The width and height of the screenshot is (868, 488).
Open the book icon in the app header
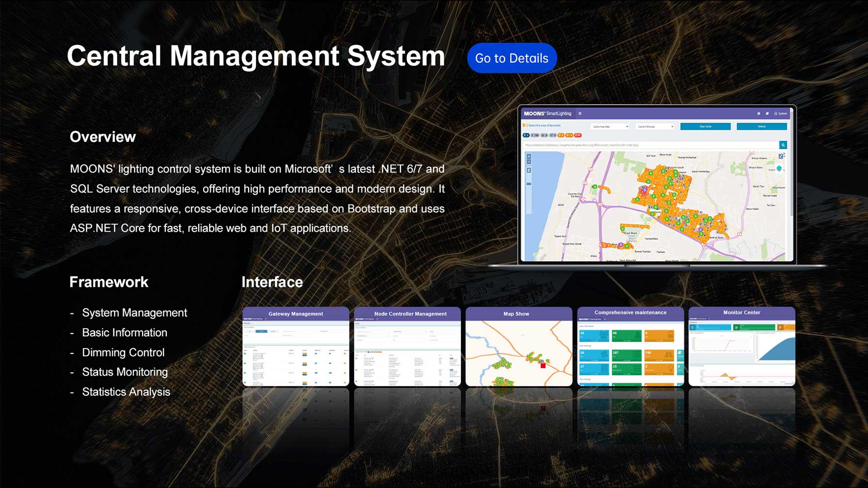(x=767, y=113)
